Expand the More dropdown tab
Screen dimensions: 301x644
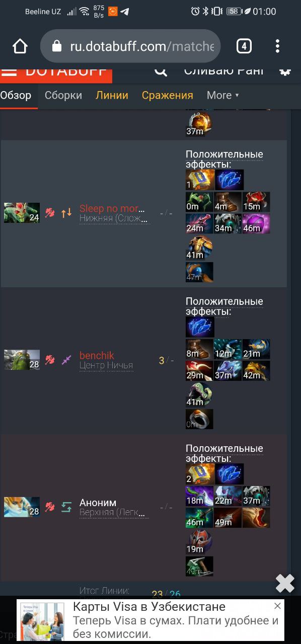(223, 95)
